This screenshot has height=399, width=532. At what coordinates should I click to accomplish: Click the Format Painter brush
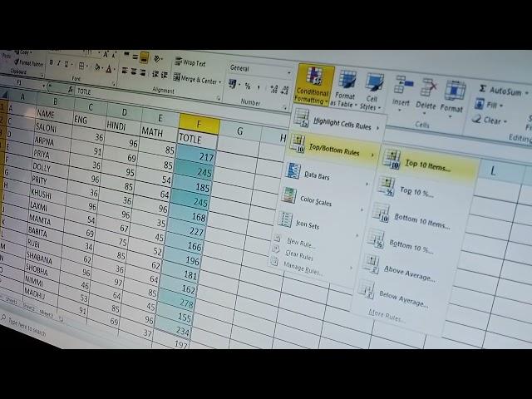(x=16, y=62)
